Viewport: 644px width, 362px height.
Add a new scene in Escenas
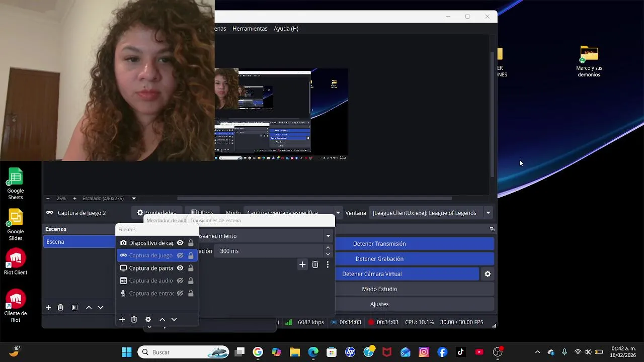coord(48,307)
